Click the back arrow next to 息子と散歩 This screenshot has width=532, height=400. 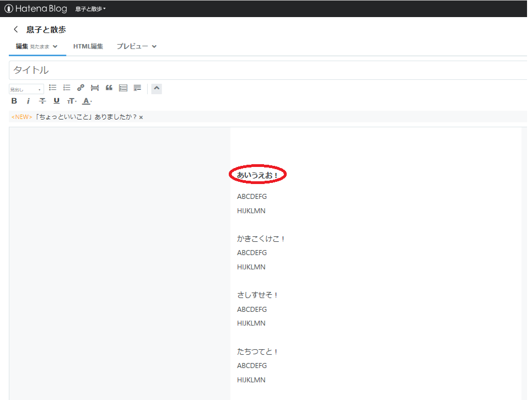(x=15, y=29)
